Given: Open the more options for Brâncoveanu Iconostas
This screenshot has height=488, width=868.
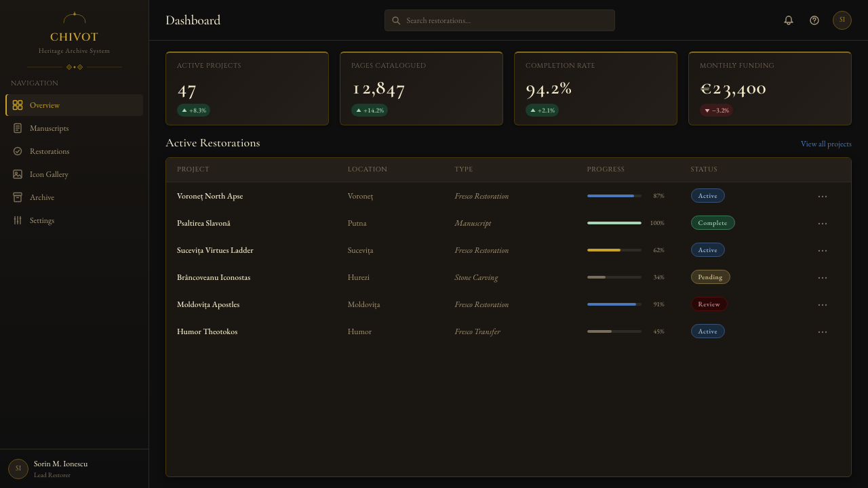Looking at the screenshot, I should pos(823,278).
